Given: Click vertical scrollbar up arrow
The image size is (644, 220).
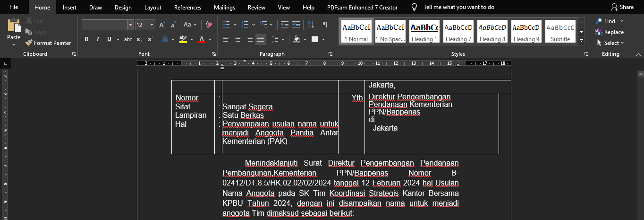Looking at the screenshot, I should tap(640, 74).
